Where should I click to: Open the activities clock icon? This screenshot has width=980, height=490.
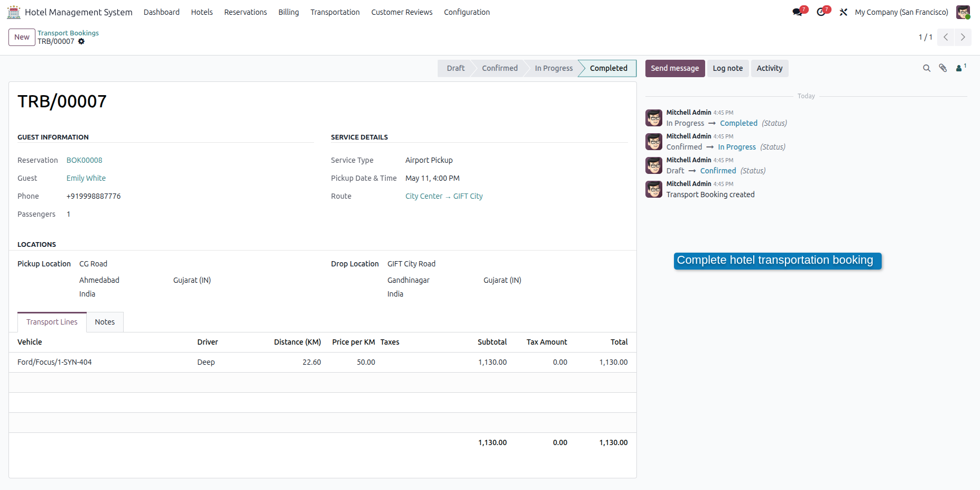point(821,12)
